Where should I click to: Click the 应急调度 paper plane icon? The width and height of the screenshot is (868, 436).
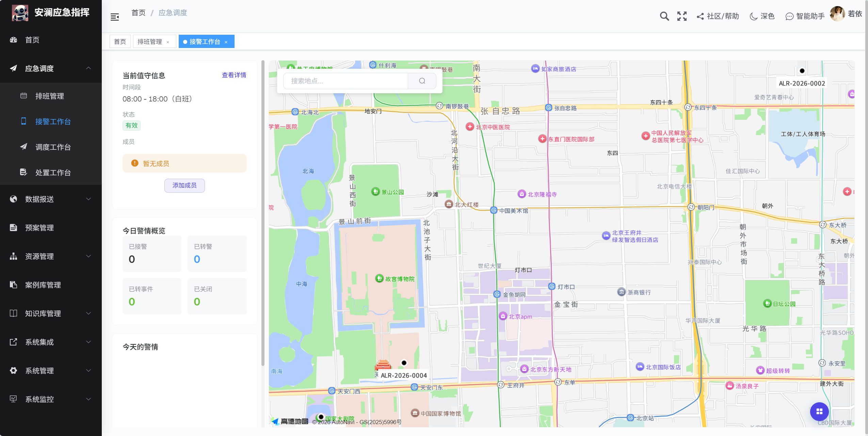(14, 68)
